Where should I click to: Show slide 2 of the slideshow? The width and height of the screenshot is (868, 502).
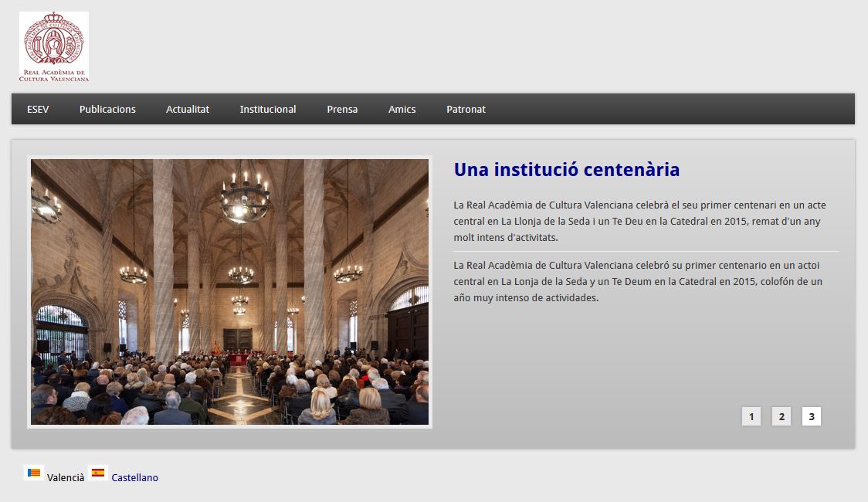coord(782,416)
